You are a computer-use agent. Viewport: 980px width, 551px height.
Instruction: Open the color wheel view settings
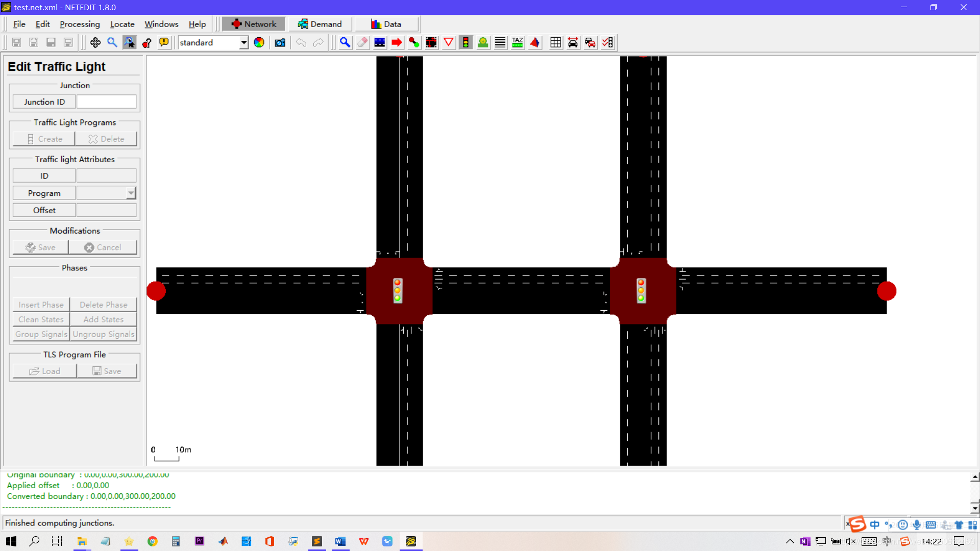(x=259, y=42)
